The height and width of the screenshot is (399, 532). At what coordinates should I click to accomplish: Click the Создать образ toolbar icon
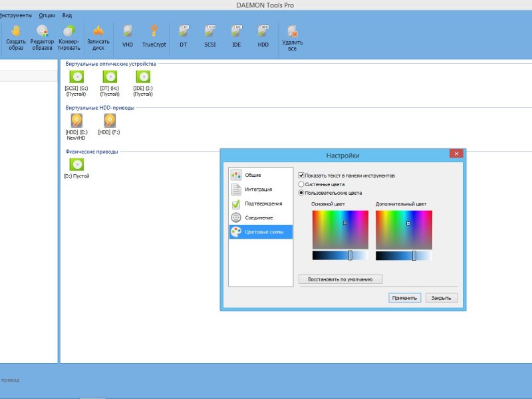15,38
